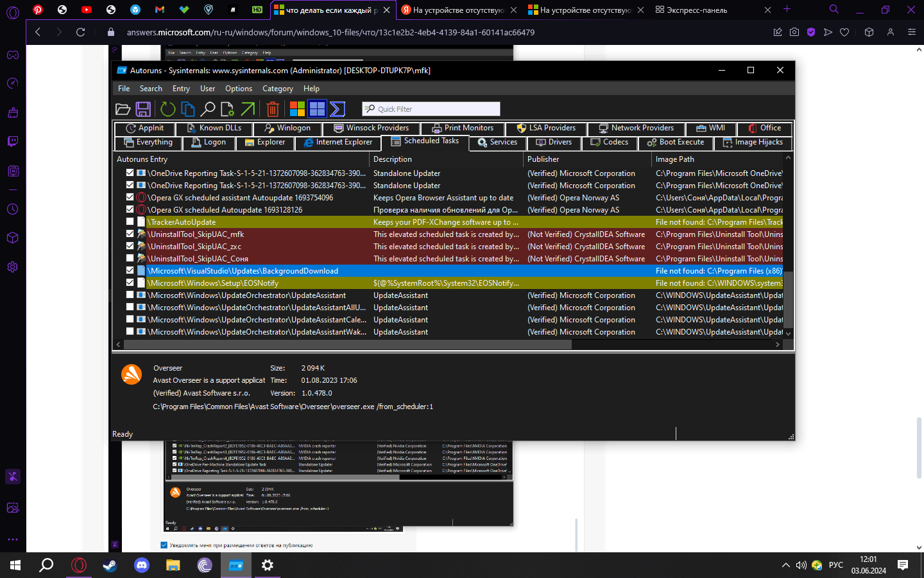Open the Extensions cube icon in Opera sidebar
The height and width of the screenshot is (578, 924).
[x=13, y=238]
